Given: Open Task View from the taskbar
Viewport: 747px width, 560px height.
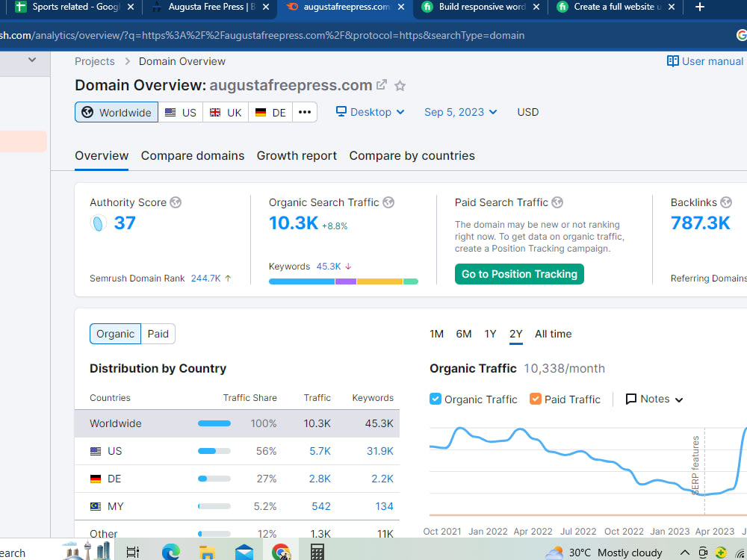Looking at the screenshot, I should (x=133, y=552).
